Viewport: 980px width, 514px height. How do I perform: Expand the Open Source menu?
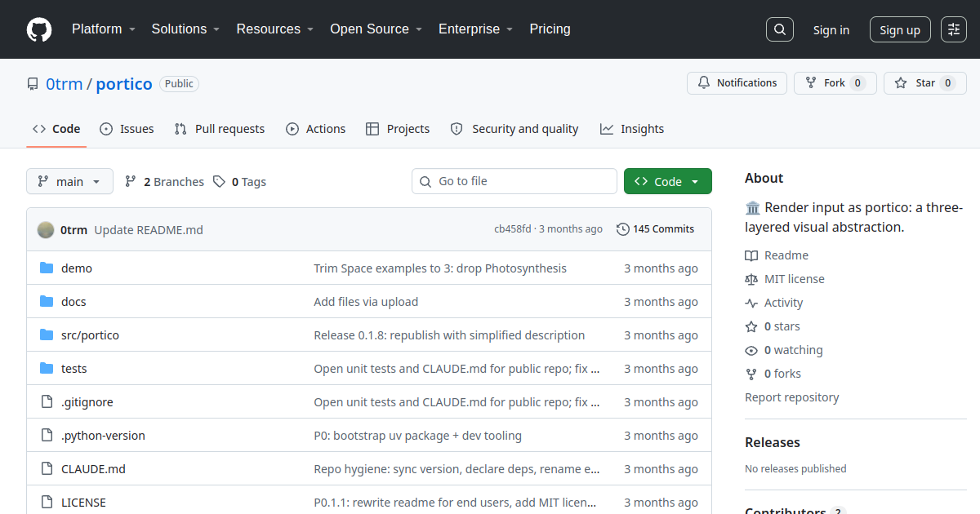376,29
